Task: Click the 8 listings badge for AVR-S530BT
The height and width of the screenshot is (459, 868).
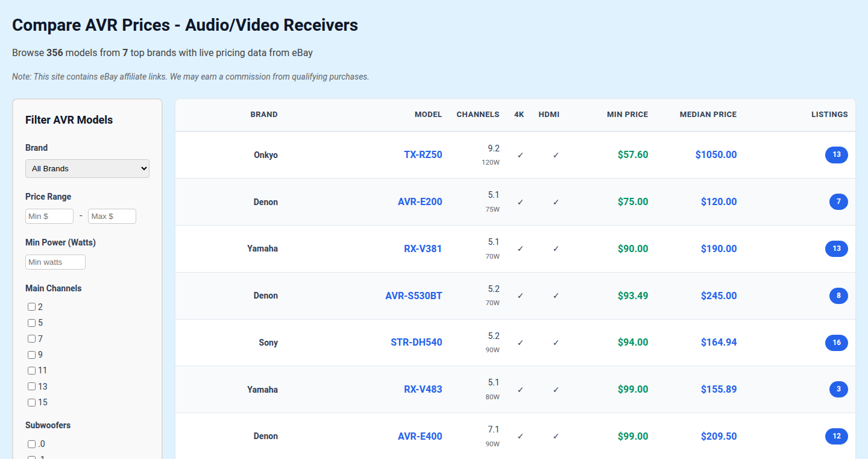Action: [838, 296]
